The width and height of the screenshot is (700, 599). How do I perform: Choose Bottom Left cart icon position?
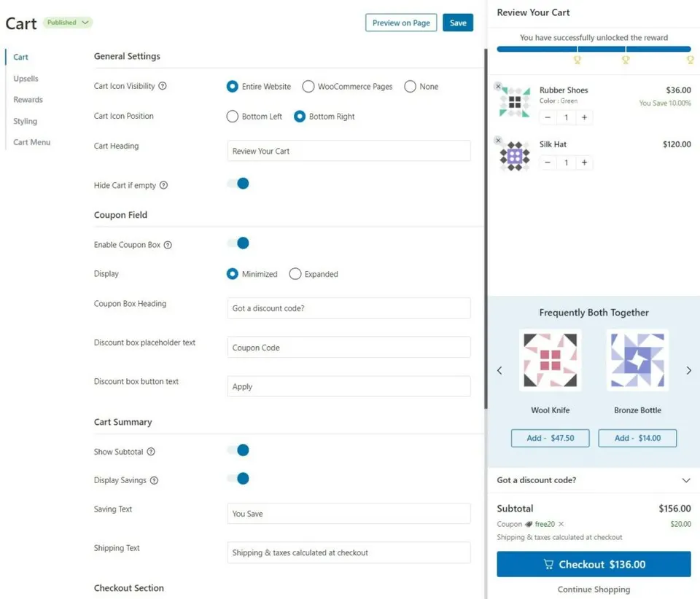tap(232, 117)
